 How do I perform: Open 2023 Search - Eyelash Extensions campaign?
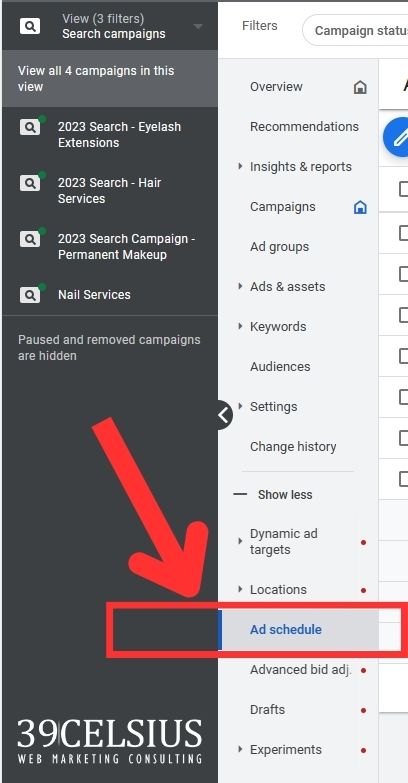(x=119, y=135)
